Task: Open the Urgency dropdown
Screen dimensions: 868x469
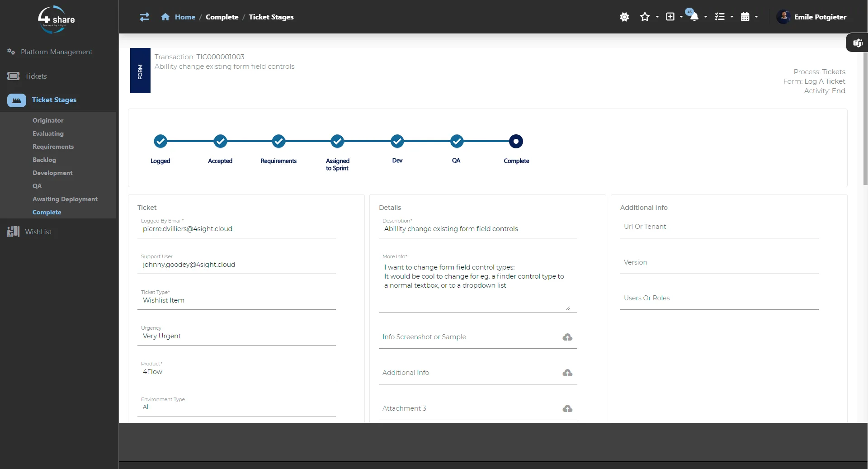Action: (x=236, y=335)
